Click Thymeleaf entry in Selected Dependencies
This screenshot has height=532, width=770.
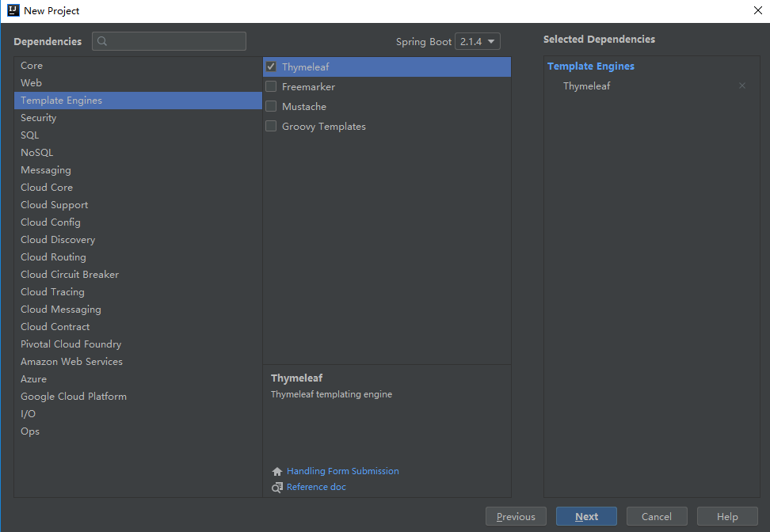pos(586,85)
